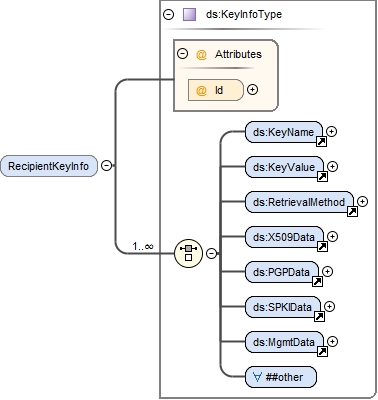Select the RecipientKeyInfo element node
The image size is (378, 400).
49,166
